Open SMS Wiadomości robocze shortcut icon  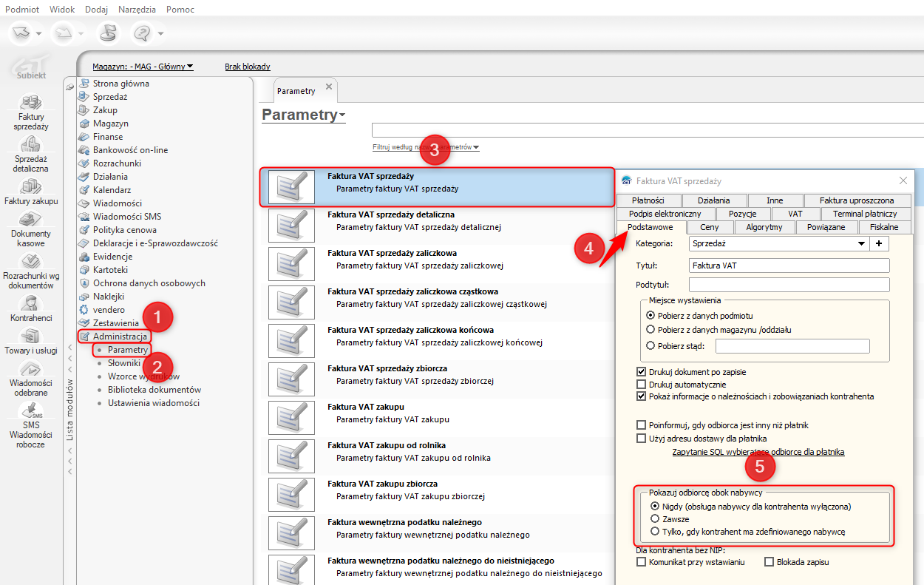(30, 411)
